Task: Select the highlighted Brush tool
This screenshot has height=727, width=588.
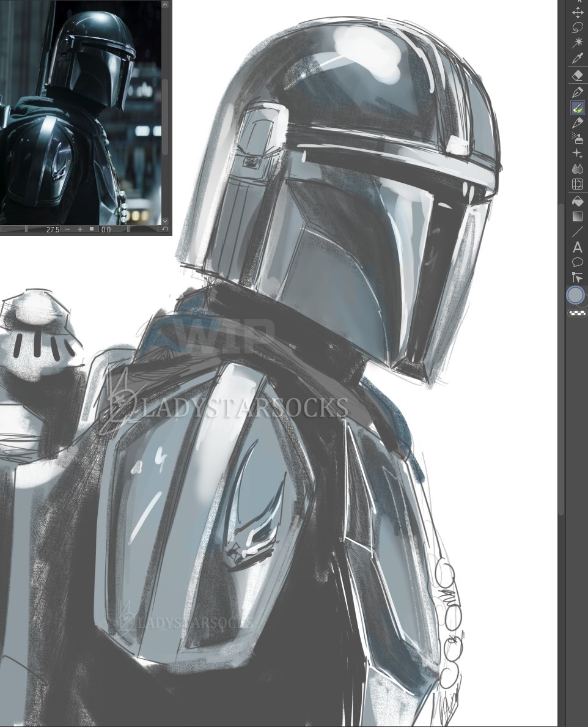Action: pyautogui.click(x=578, y=108)
